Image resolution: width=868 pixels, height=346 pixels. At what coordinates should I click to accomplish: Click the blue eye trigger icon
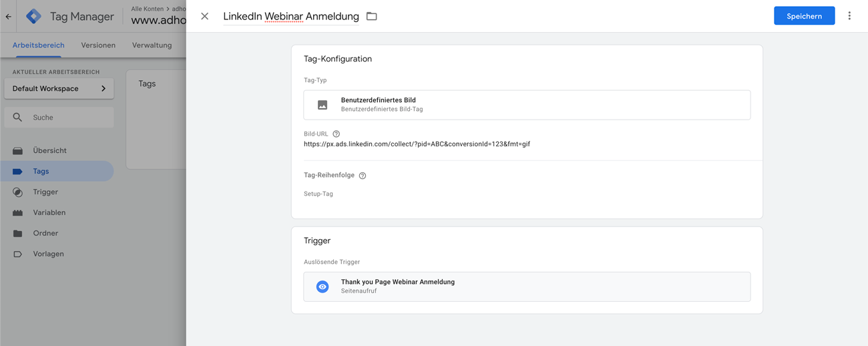(322, 287)
